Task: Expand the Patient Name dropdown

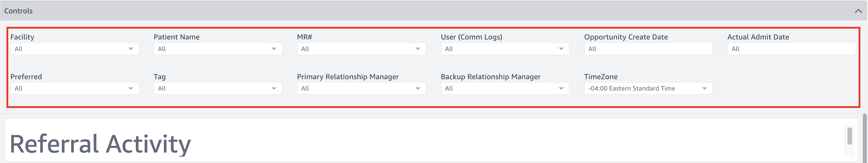Action: [218, 49]
